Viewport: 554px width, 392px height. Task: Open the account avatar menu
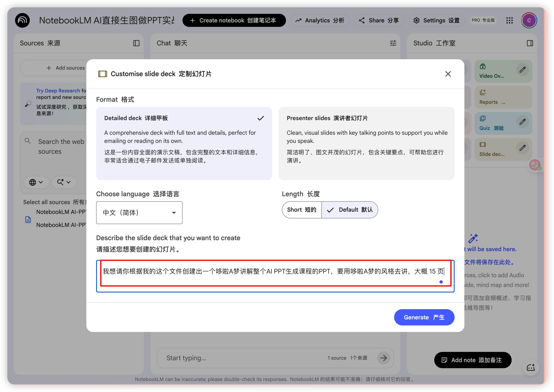point(529,20)
